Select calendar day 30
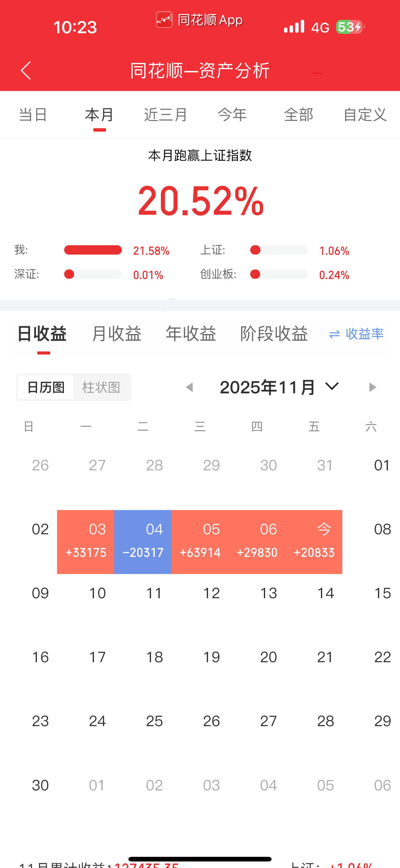Screen dimensions: 400x868 point(40,785)
